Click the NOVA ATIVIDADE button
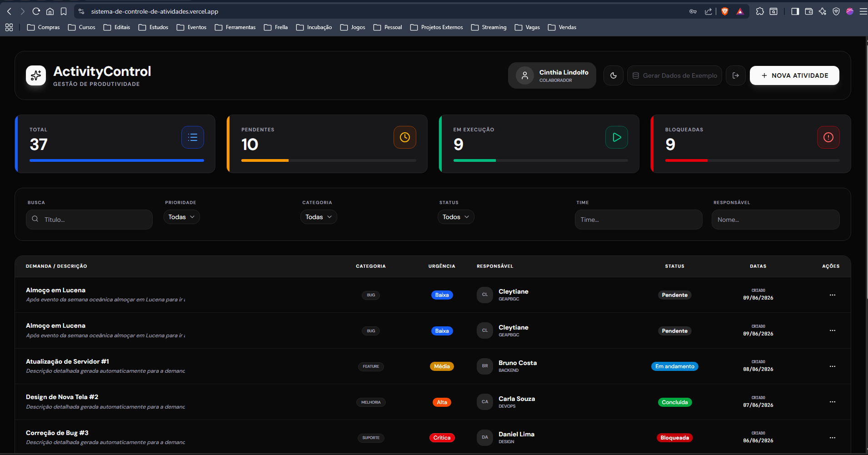Viewport: 868px width, 455px height. [794, 75]
